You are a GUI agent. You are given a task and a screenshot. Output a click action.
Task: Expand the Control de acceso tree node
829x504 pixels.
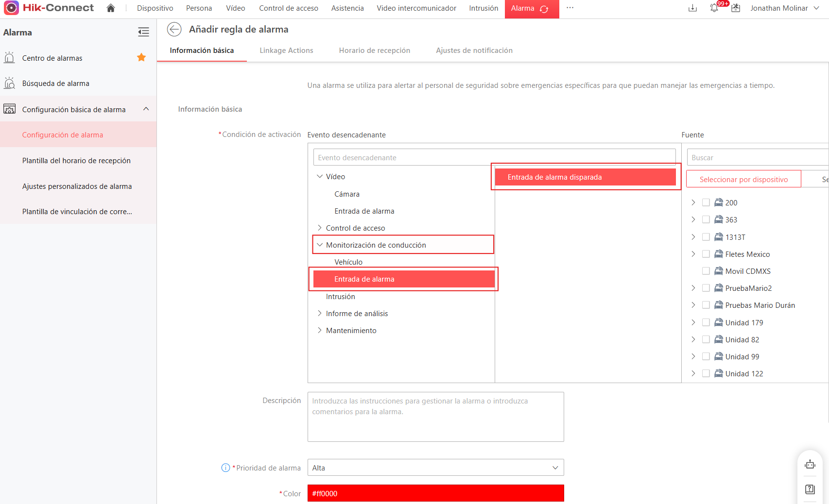[x=319, y=228]
